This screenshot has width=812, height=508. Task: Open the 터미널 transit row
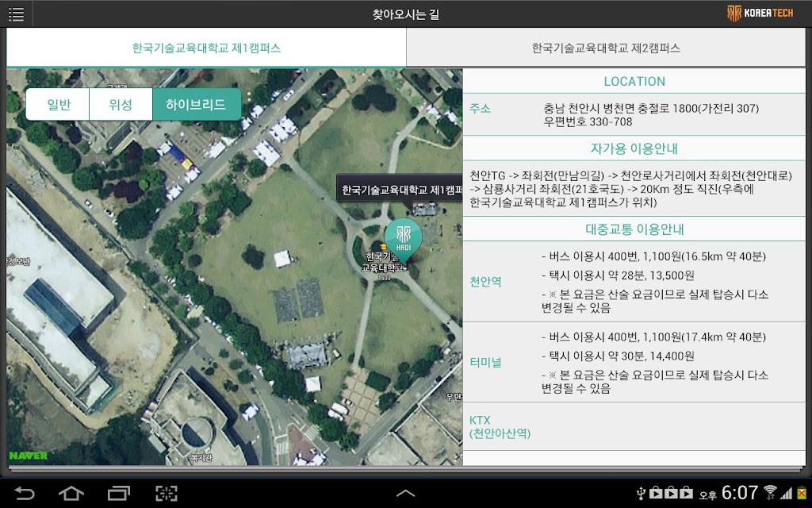(x=634, y=362)
